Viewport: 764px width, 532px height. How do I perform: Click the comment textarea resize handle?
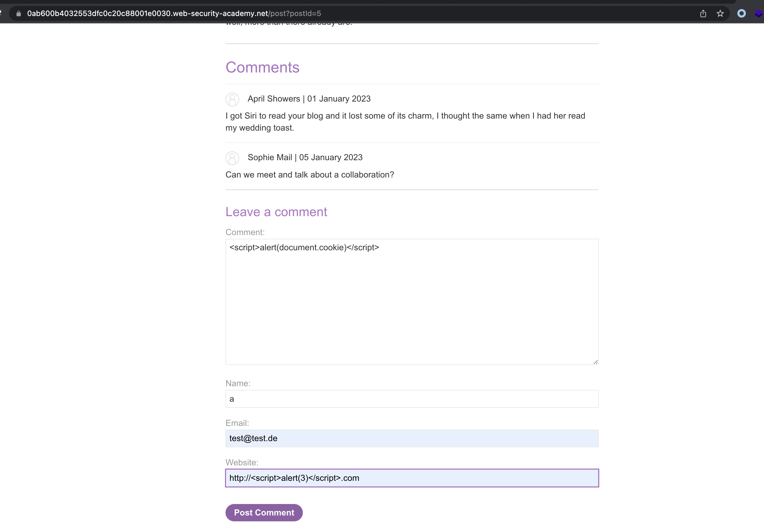595,362
